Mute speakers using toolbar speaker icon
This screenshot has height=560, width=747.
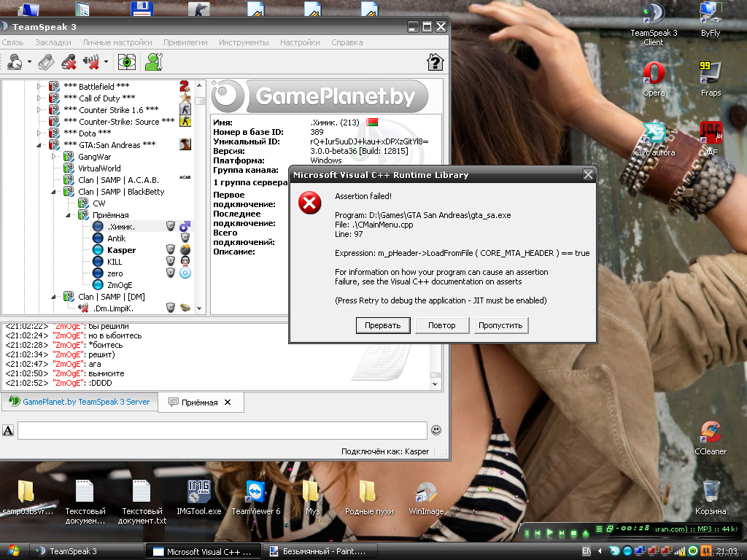91,62
